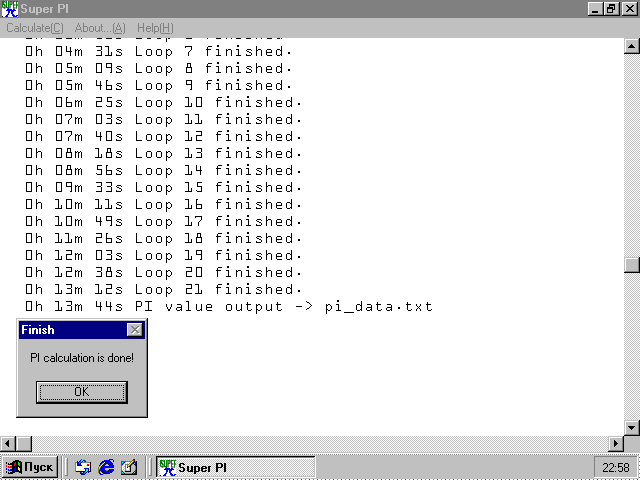Image resolution: width=640 pixels, height=480 pixels.
Task: Launch Internet Explorer from quick launch
Action: pos(106,467)
